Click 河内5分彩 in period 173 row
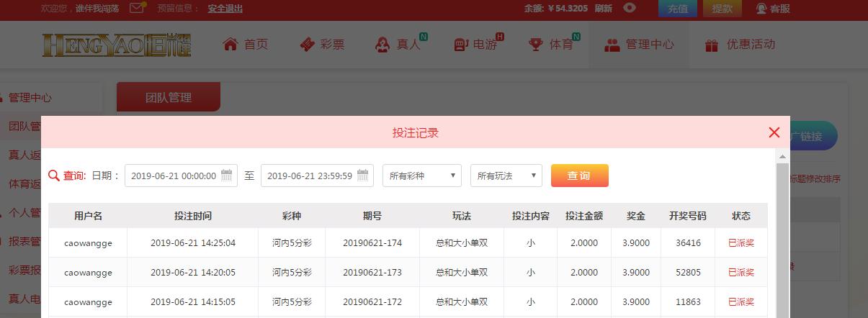Screen dimensions: 868x318 292,273
